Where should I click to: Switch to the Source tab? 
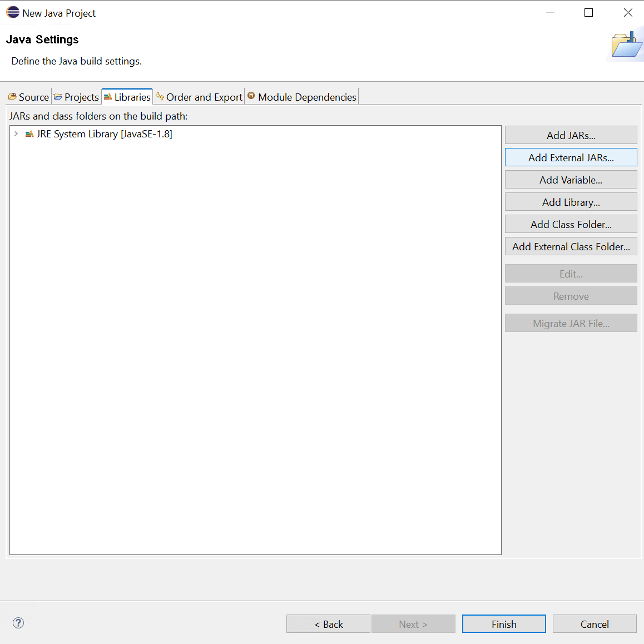[29, 97]
